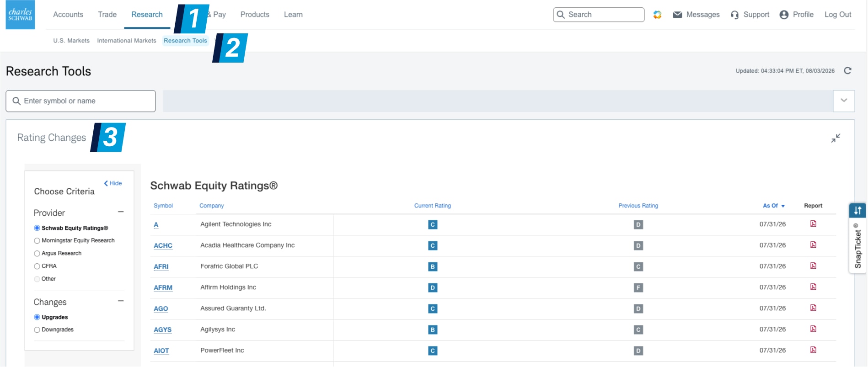Select Upgrades changes filter
The height and width of the screenshot is (367, 868).
click(37, 317)
